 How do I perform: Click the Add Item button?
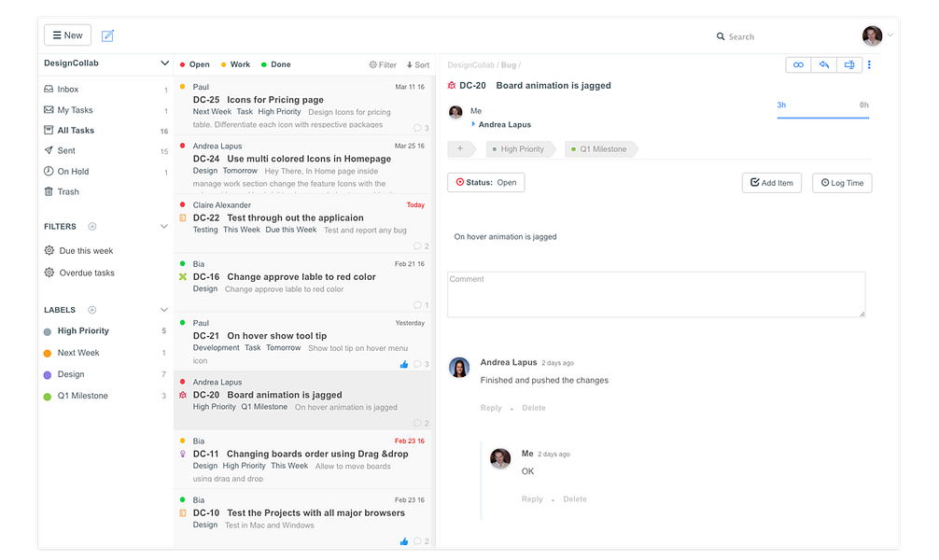point(772,183)
